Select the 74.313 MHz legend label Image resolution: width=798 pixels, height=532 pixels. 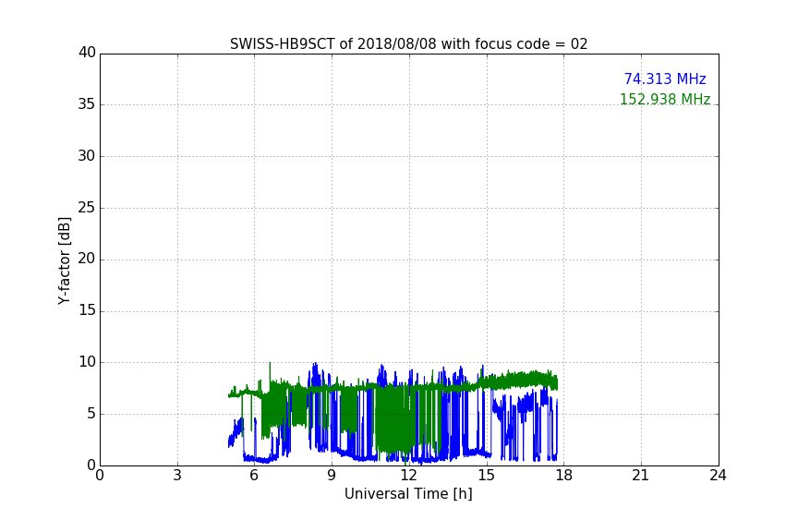click(x=665, y=79)
